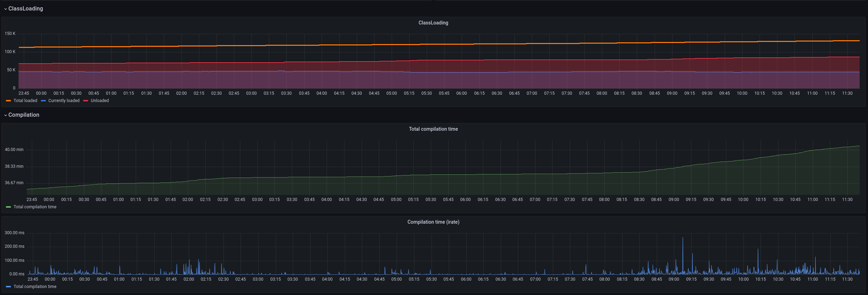
Task: Open the Total compilation time panel title menu
Action: pyautogui.click(x=433, y=129)
